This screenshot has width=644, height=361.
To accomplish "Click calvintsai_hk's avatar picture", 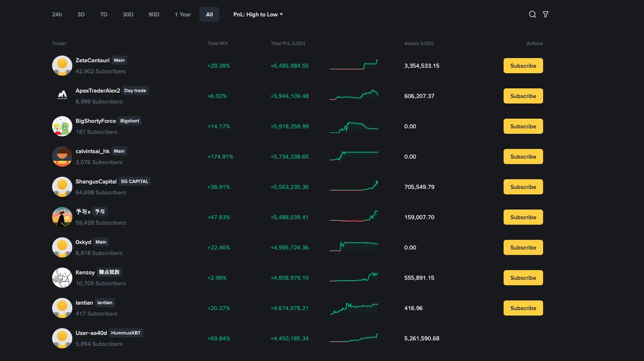I will tap(62, 156).
